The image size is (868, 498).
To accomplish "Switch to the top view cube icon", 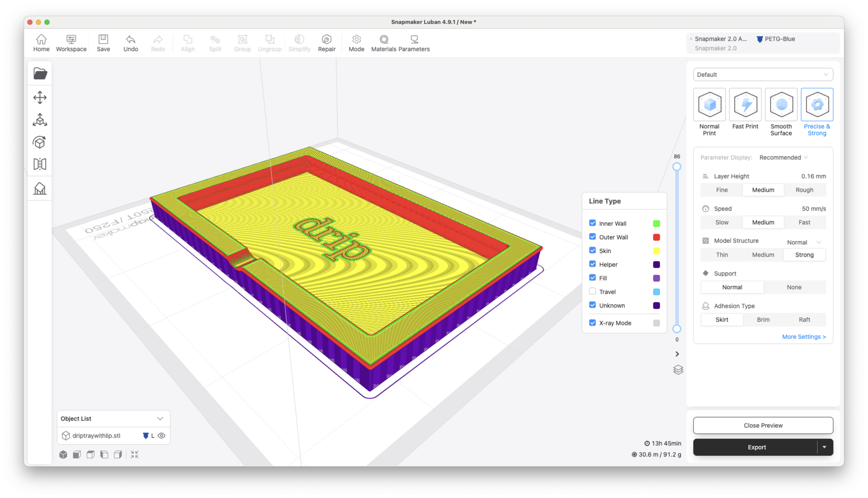I will tap(90, 454).
